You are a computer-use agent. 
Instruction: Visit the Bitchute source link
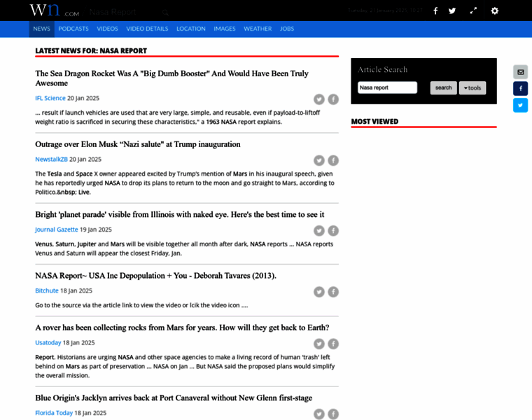[47, 290]
